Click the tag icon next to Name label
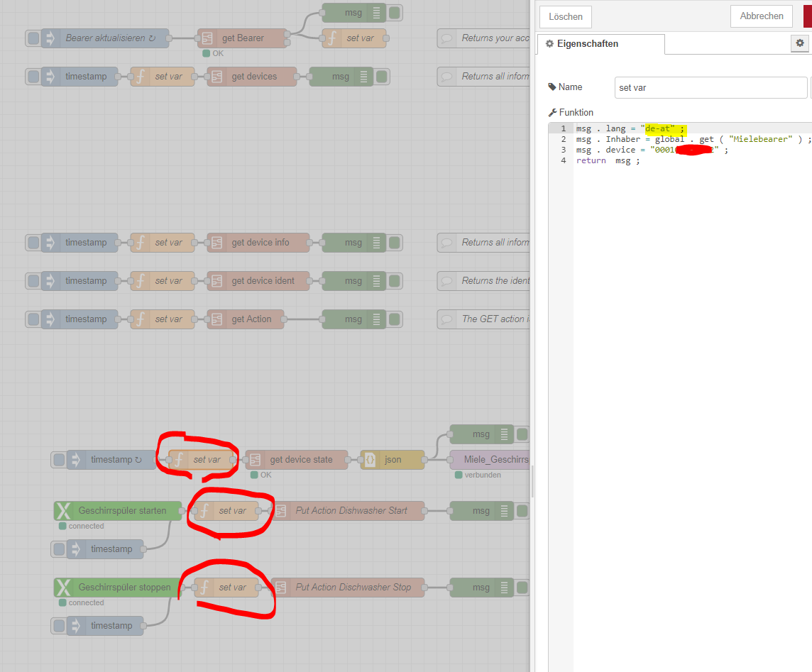Viewport: 812px width, 672px height. 552,87
